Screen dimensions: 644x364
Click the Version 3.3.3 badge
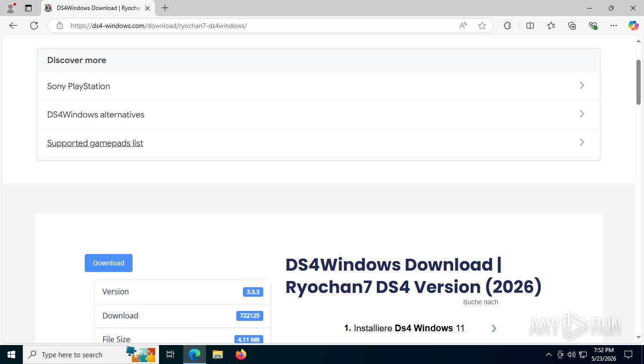pyautogui.click(x=253, y=292)
